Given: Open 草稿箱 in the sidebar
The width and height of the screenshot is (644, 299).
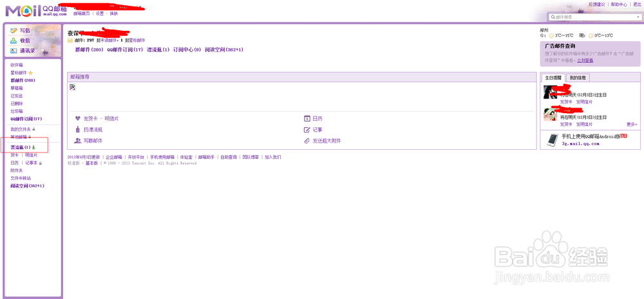Looking at the screenshot, I should 17,88.
